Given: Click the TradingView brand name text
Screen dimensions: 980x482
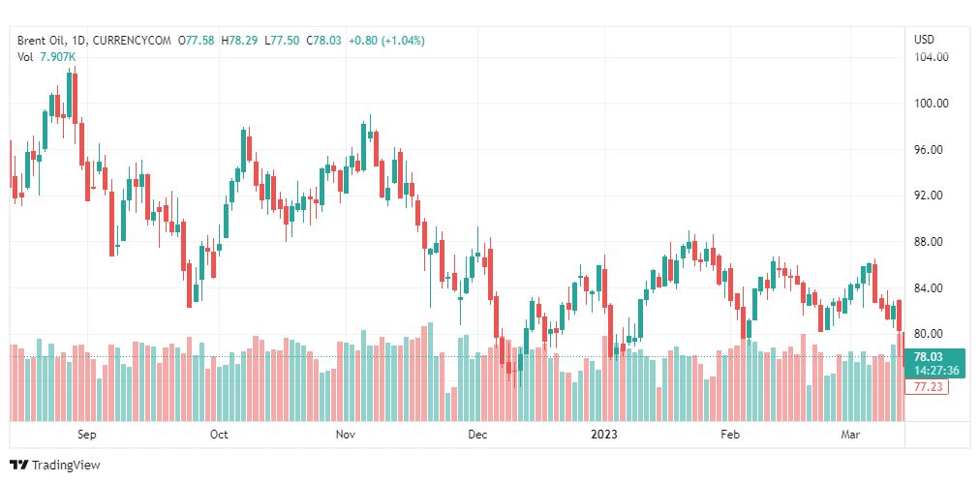Looking at the screenshot, I should coord(66,466).
